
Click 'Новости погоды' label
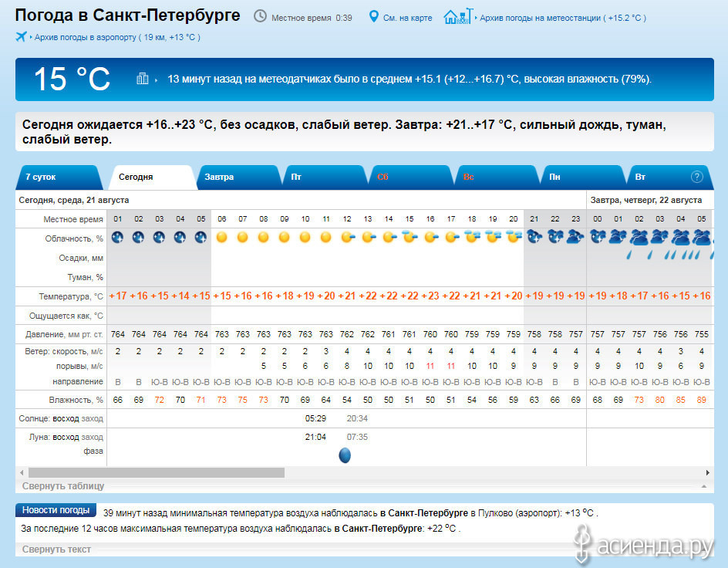(x=56, y=510)
